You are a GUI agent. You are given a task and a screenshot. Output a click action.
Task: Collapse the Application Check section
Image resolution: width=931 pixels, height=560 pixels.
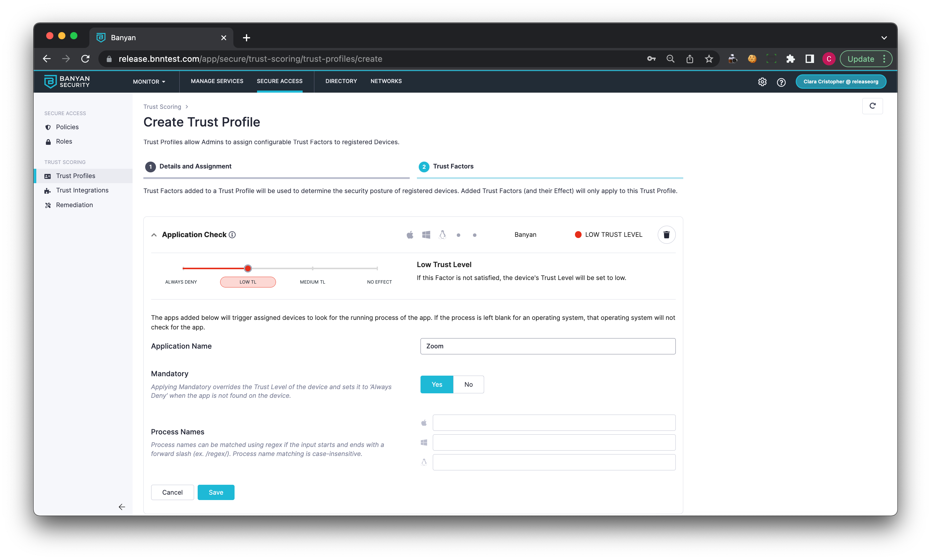[x=154, y=235]
